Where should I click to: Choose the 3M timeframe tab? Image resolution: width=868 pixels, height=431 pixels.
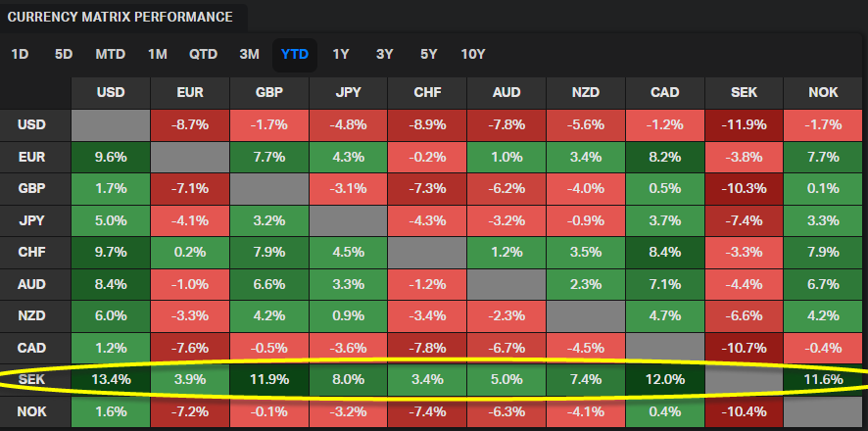[x=249, y=54]
